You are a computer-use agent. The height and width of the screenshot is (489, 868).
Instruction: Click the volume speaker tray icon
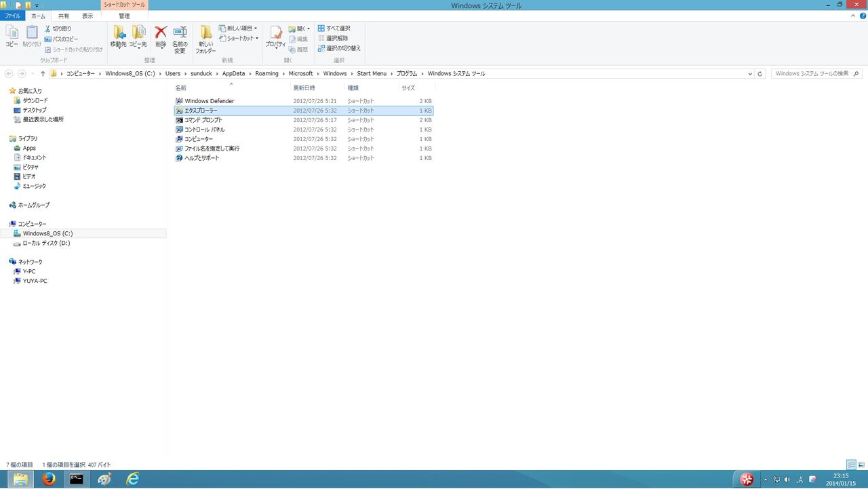[787, 480]
